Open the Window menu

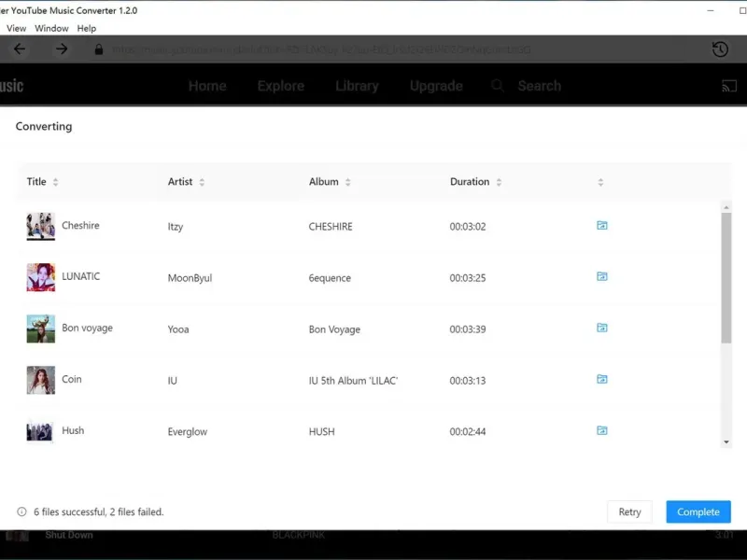pos(51,29)
